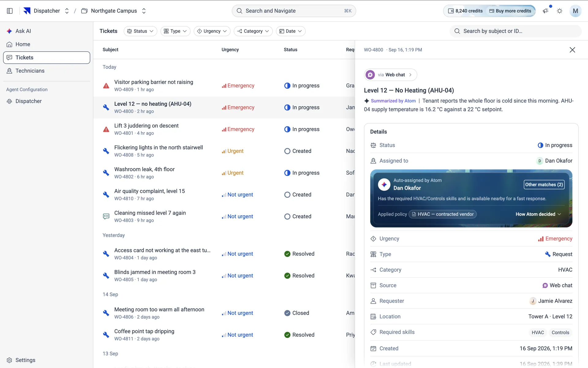Go to Home in sidebar
The width and height of the screenshot is (588, 368).
pyautogui.click(x=47, y=44)
